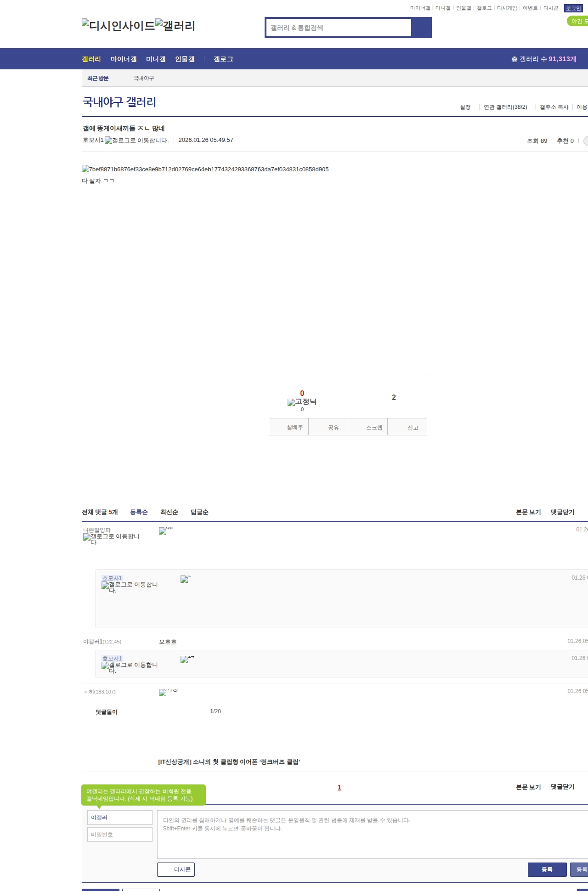The image size is (588, 891).
Task: Open 마이너갤 link in top utility bar
Action: click(x=420, y=8)
